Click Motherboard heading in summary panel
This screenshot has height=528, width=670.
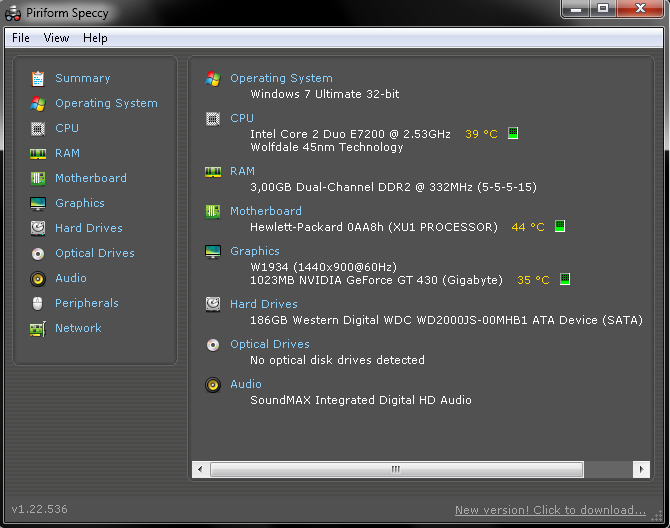coord(266,211)
